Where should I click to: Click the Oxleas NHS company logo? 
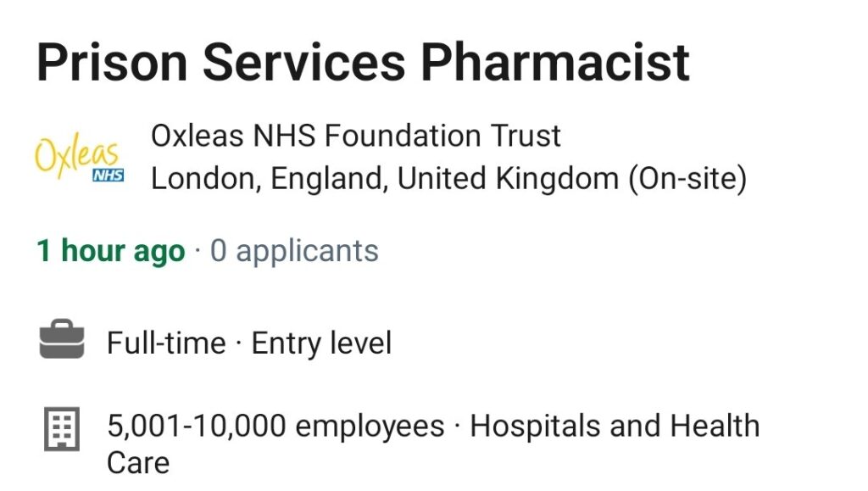point(80,157)
